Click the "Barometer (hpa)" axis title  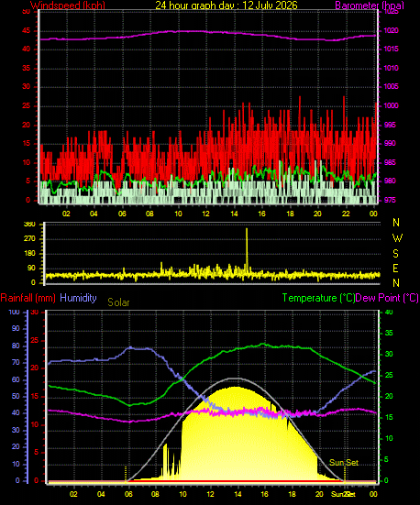370,5
